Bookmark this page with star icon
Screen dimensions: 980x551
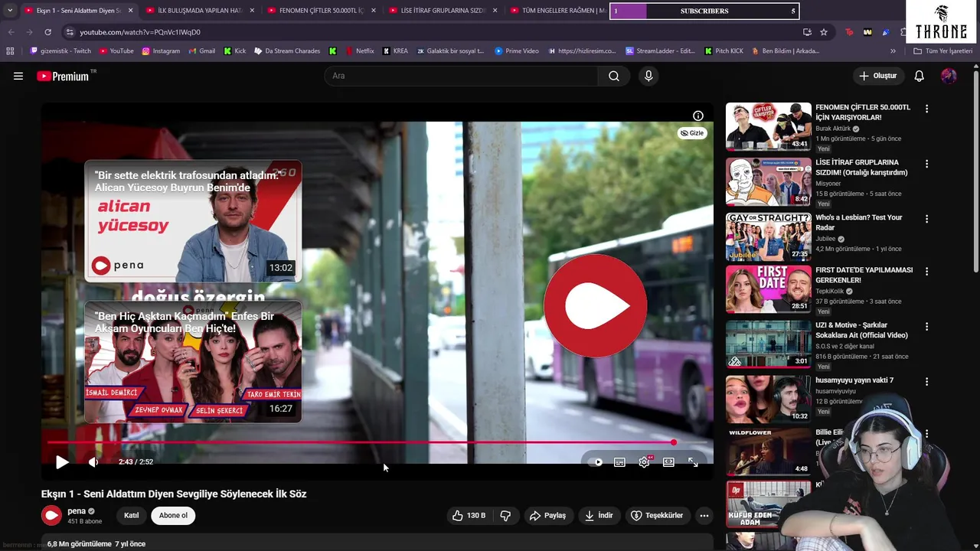(x=824, y=32)
